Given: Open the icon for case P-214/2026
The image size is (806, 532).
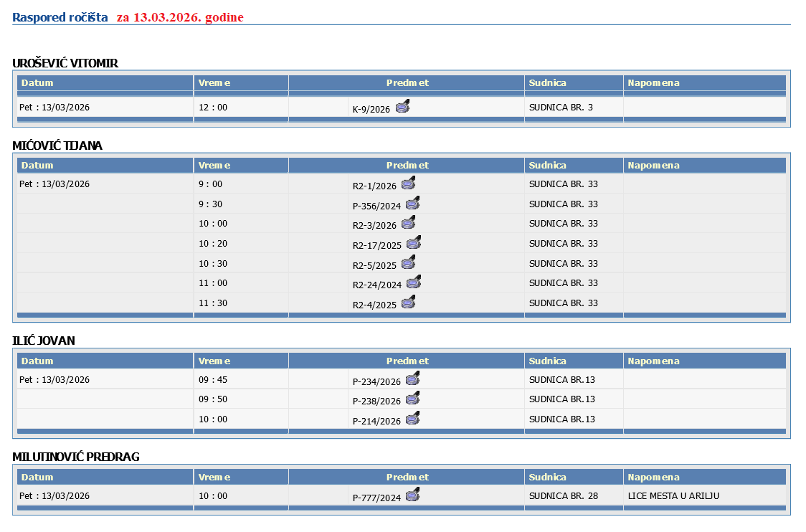Looking at the screenshot, I should point(412,419).
